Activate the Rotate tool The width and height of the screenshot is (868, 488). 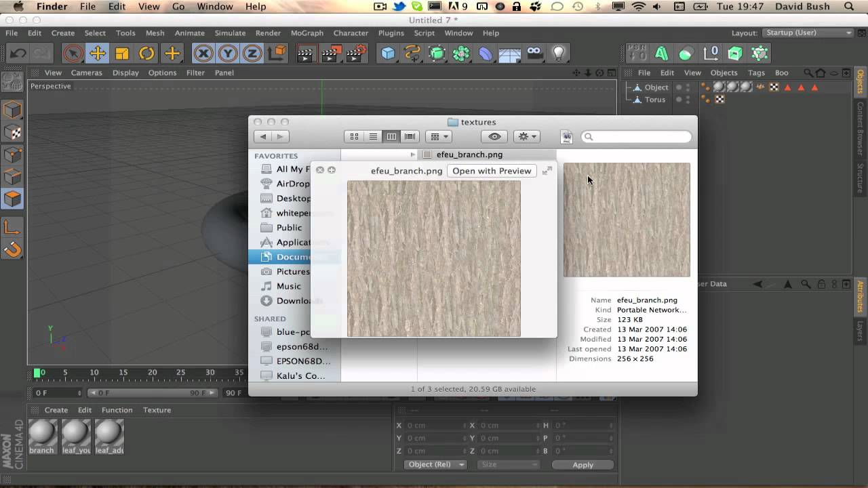tap(146, 54)
